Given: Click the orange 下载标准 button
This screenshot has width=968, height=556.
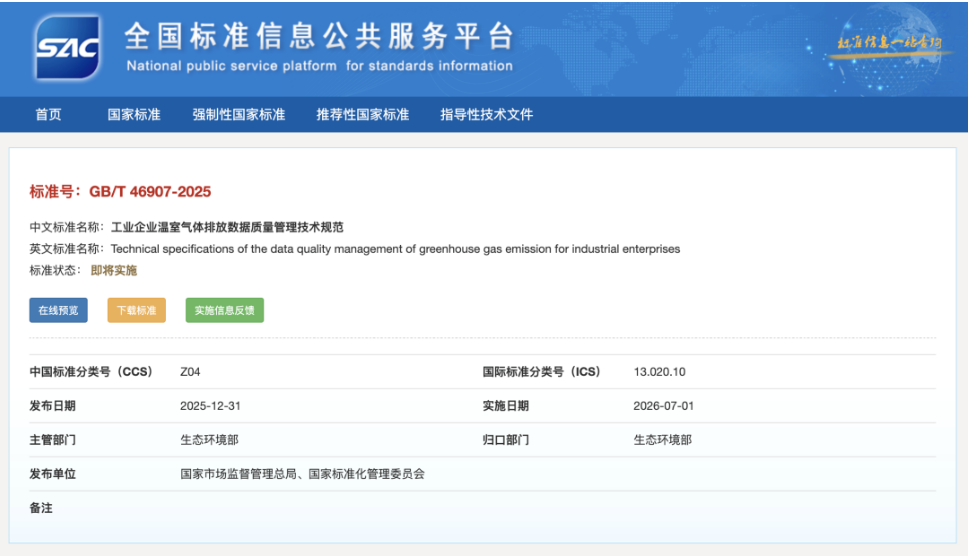Looking at the screenshot, I should tap(136, 310).
